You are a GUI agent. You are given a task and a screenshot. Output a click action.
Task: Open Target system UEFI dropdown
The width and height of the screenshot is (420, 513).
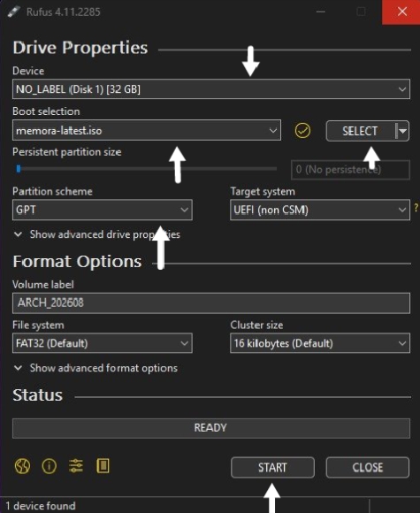[320, 210]
